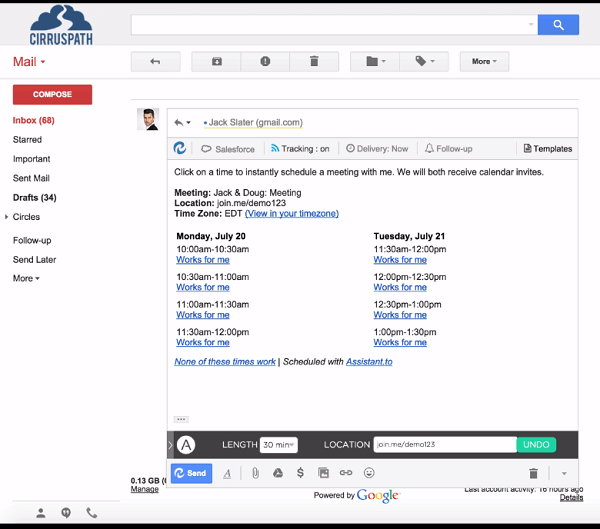Report spam using the exclamation icon
This screenshot has height=529, width=600.
pos(265,62)
